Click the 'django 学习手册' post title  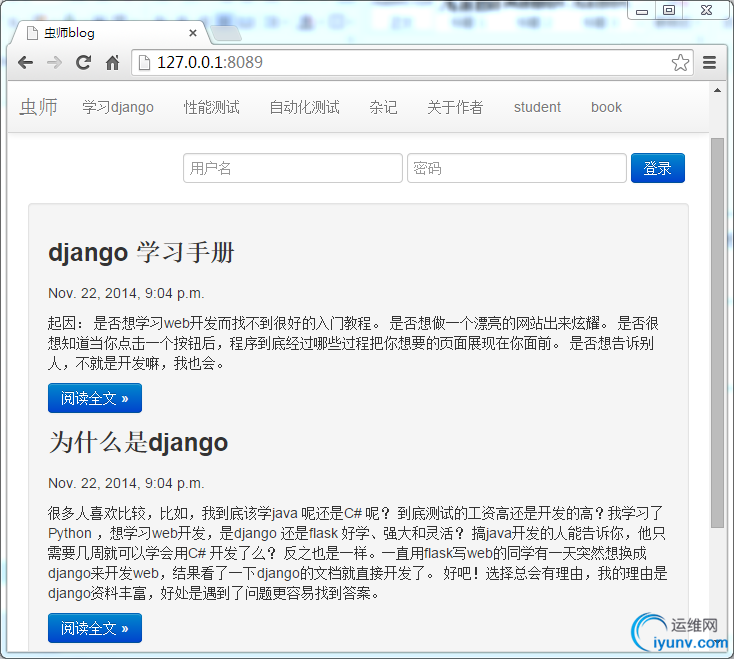click(141, 252)
